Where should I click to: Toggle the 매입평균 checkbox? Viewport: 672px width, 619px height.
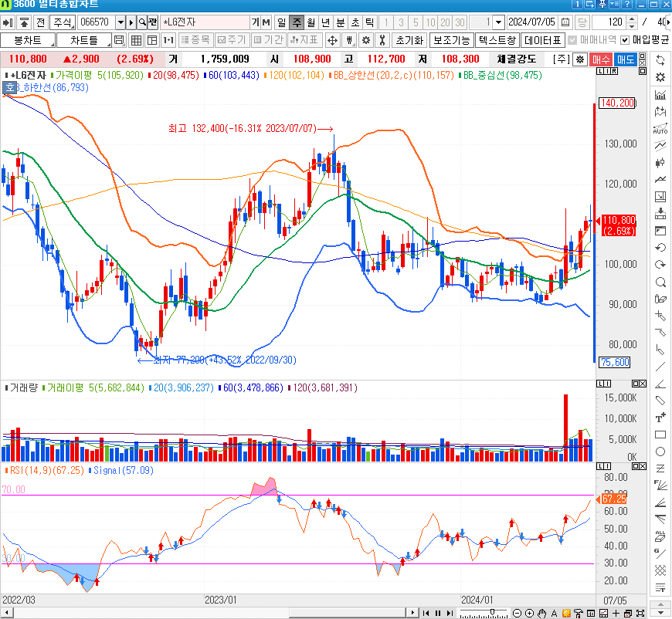pos(625,40)
